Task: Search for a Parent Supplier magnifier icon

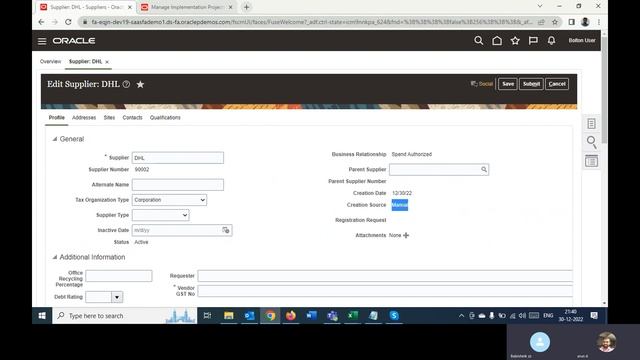Action: coord(484,169)
